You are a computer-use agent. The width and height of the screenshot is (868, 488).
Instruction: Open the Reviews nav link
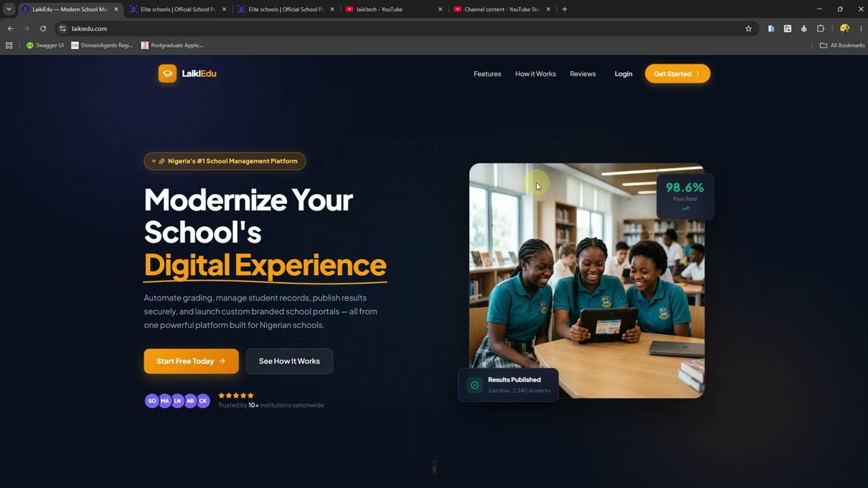[x=583, y=74]
